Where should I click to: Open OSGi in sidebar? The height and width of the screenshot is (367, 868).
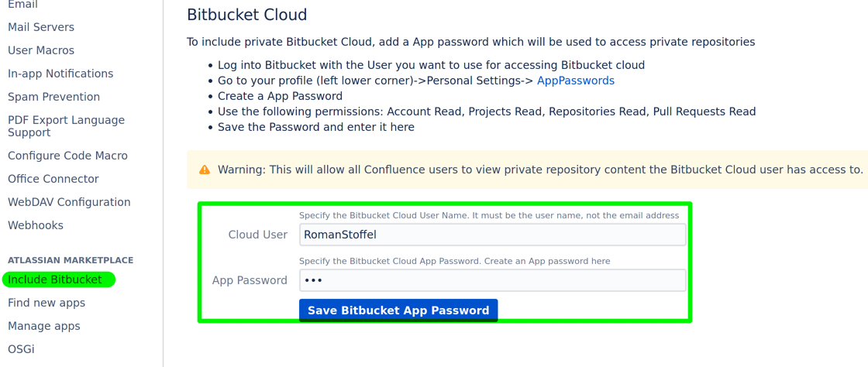(x=21, y=349)
